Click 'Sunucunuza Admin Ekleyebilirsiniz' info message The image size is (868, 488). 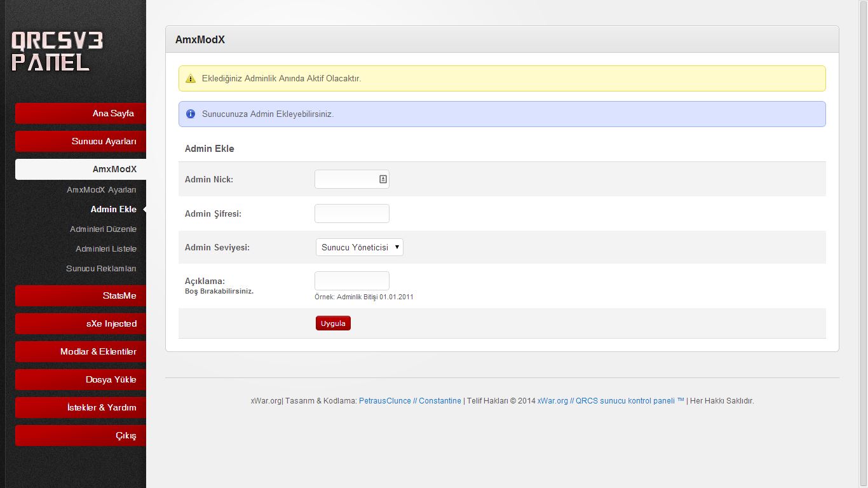coord(268,114)
